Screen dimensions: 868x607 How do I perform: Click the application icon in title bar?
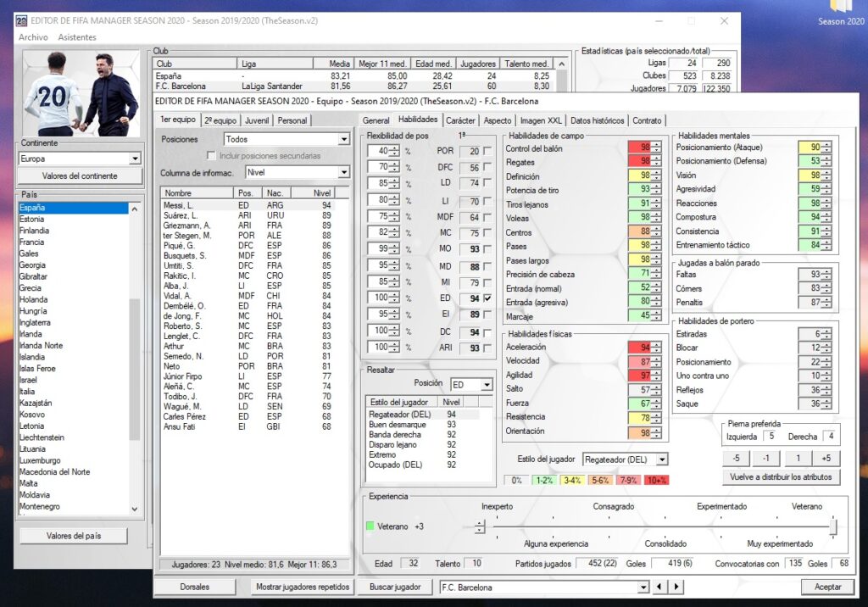tap(21, 21)
